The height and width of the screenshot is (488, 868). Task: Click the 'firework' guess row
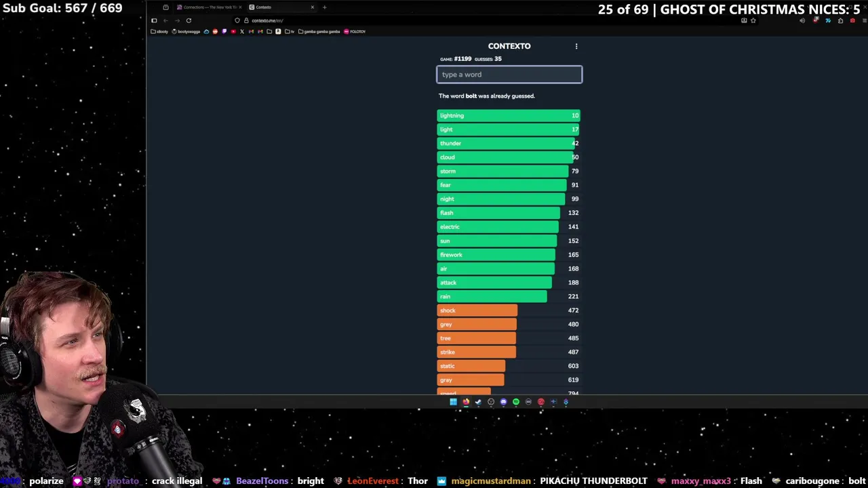coord(509,255)
